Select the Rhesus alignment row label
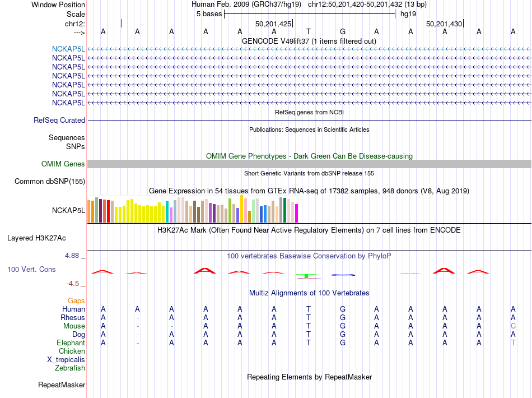Image resolution: width=532 pixels, height=398 pixels. tap(73, 317)
